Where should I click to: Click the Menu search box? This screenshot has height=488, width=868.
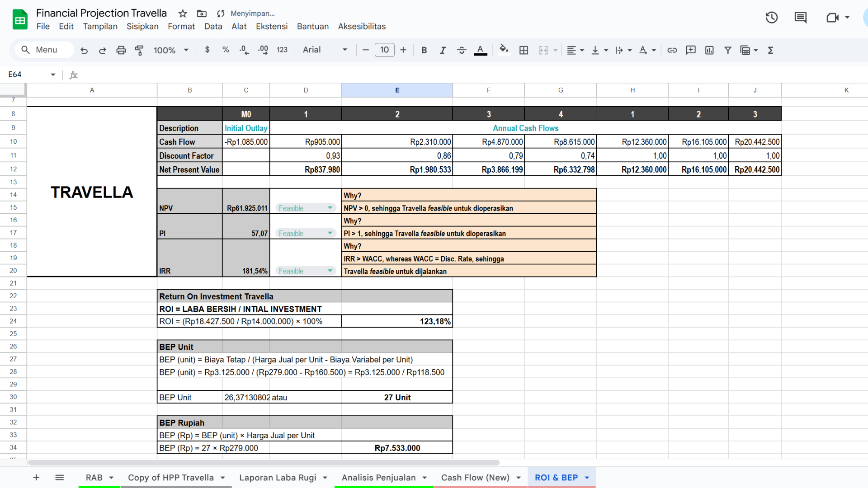[x=44, y=50]
